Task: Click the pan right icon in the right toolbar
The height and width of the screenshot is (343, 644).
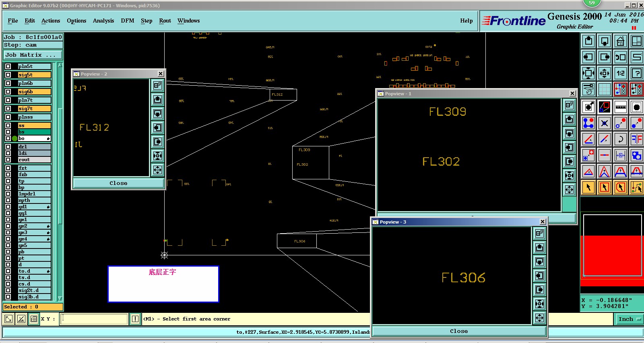Action: click(605, 57)
